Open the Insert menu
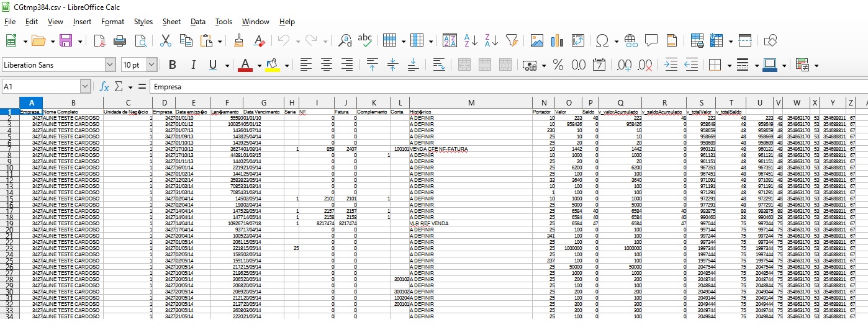The width and height of the screenshot is (868, 335). click(82, 22)
